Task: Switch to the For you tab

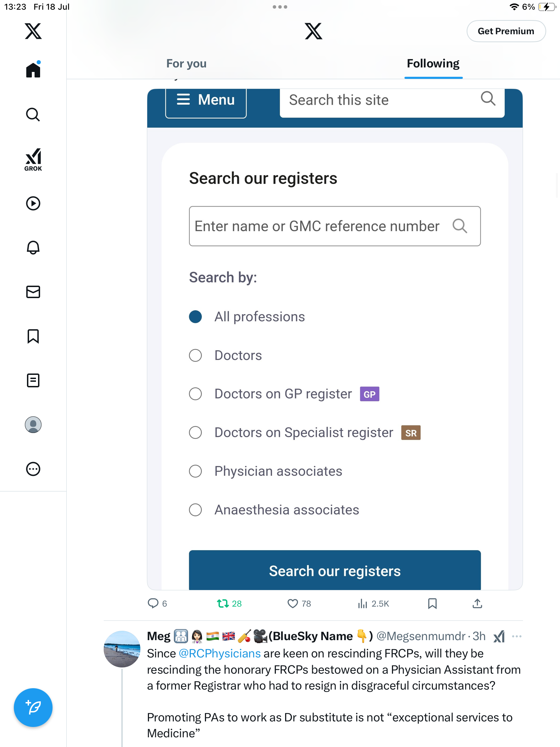Action: click(x=186, y=64)
